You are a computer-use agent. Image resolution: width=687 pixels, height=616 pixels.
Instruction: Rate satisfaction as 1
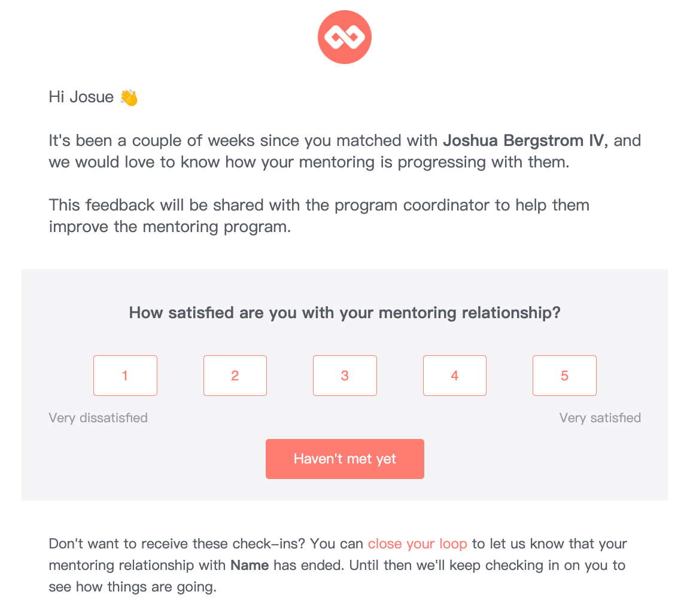[x=125, y=376]
